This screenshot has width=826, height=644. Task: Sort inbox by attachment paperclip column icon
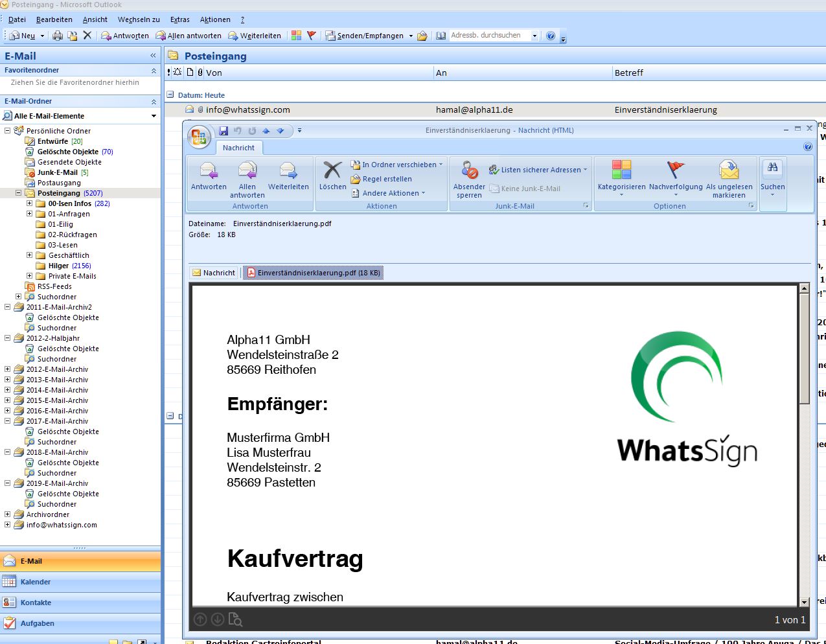200,73
